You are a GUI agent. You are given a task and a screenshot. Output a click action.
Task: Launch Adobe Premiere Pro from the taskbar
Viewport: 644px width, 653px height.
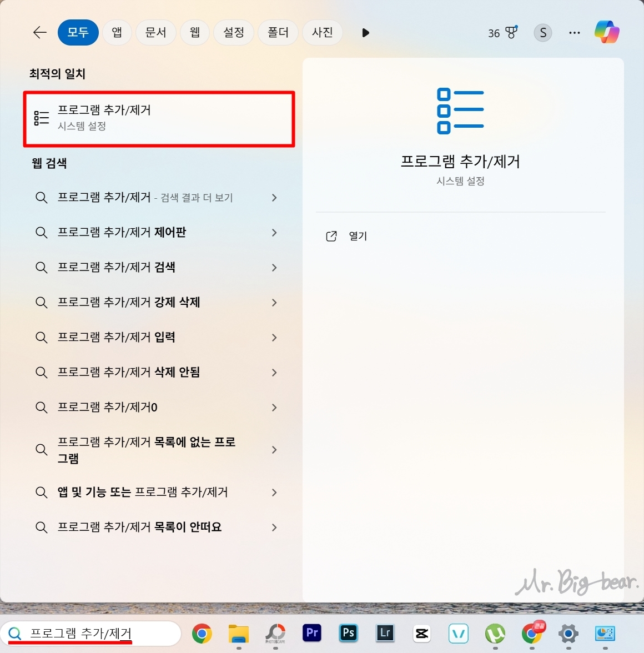point(311,633)
